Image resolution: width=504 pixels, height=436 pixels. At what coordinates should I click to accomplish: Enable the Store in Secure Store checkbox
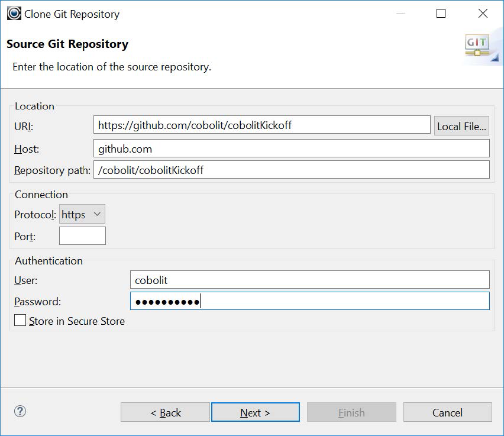(x=20, y=320)
